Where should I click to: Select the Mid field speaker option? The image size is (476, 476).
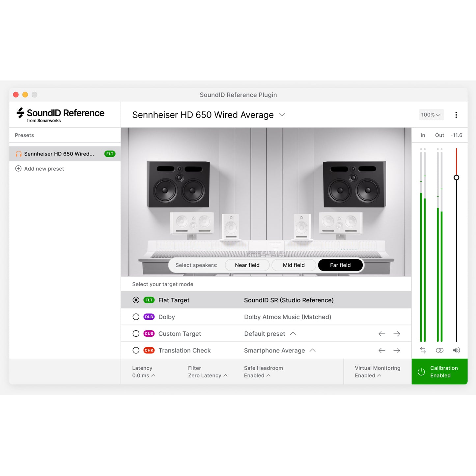click(x=294, y=265)
